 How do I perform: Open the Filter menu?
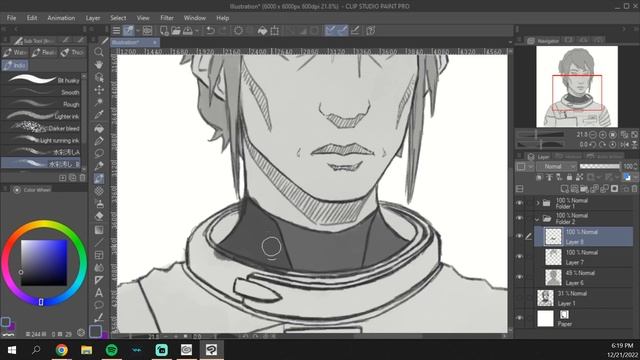167,18
